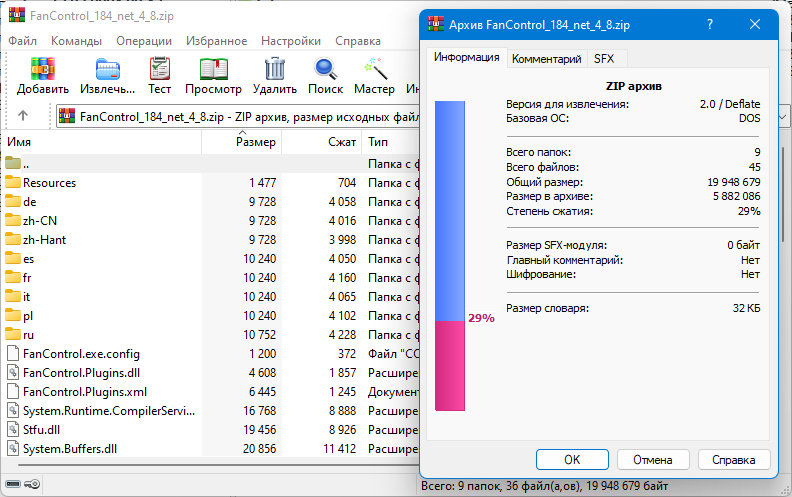This screenshot has height=497, width=792.
Task: Switch to the Комментарий tab
Action: pyautogui.click(x=547, y=59)
